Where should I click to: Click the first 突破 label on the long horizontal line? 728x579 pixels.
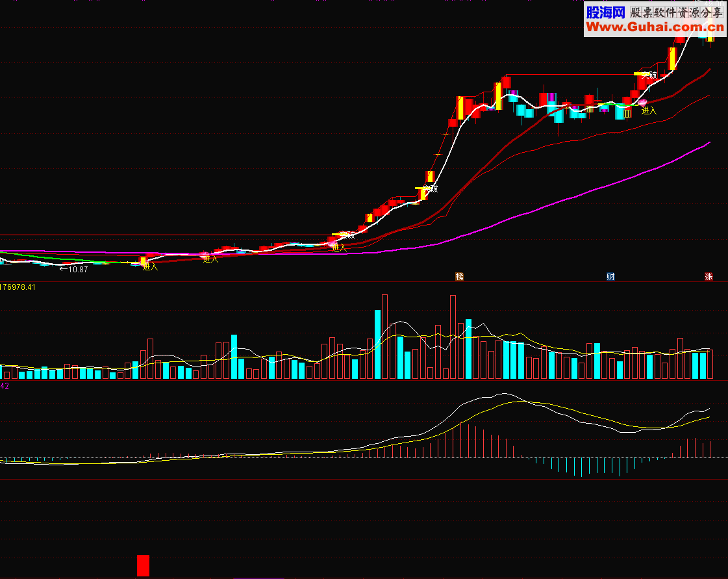coord(347,235)
